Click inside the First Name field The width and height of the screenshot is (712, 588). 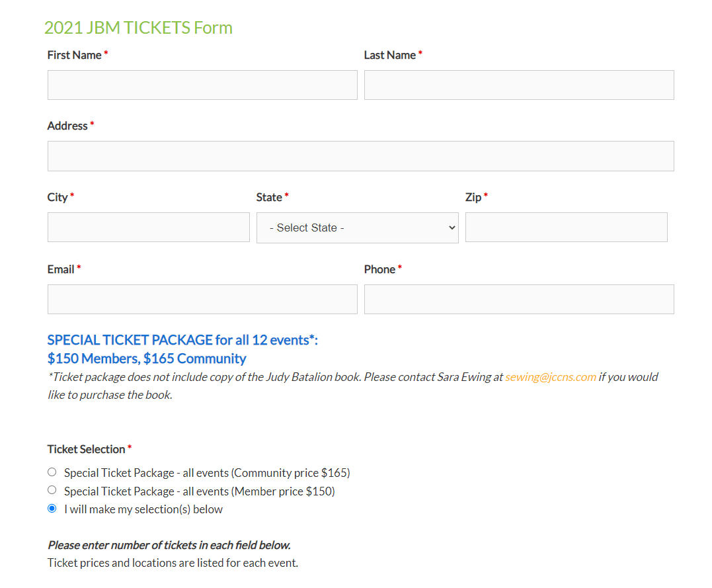coord(202,85)
